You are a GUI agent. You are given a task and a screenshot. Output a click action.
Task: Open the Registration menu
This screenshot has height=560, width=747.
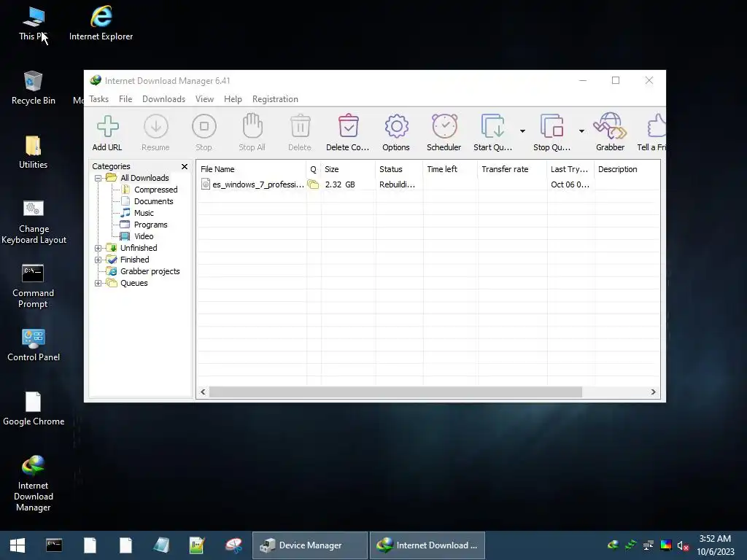[275, 99]
